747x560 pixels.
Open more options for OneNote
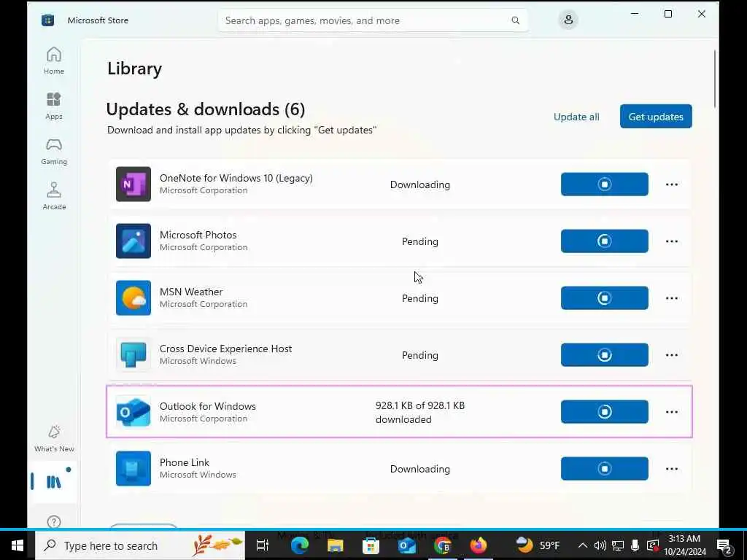click(x=672, y=184)
